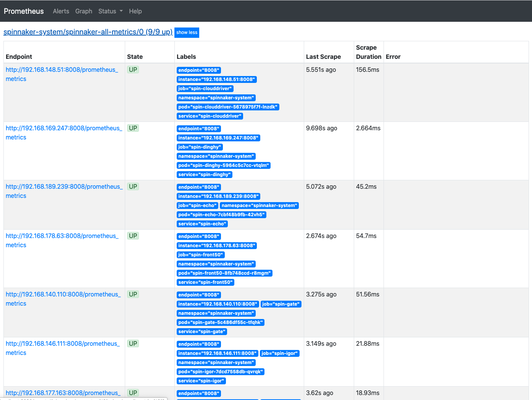
Task: Click the pod="spin-dinghy-5964c5c7cc-vtqlm" label
Action: point(224,165)
